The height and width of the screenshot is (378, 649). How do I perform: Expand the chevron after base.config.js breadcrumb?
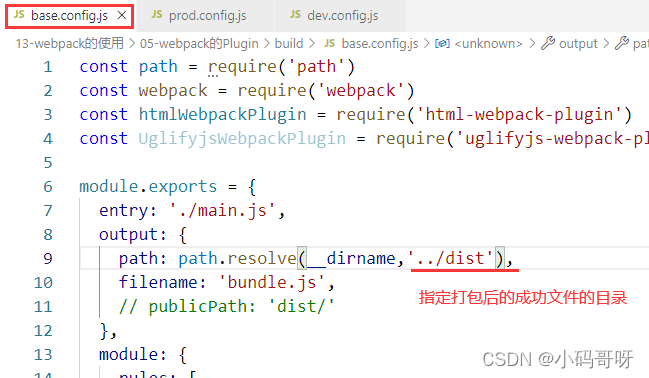pyautogui.click(x=426, y=43)
